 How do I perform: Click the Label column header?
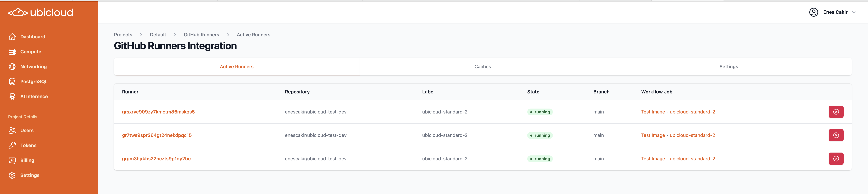point(428,92)
